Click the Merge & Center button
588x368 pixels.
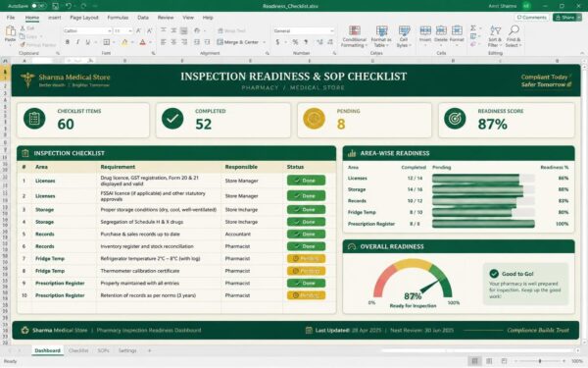(238, 42)
